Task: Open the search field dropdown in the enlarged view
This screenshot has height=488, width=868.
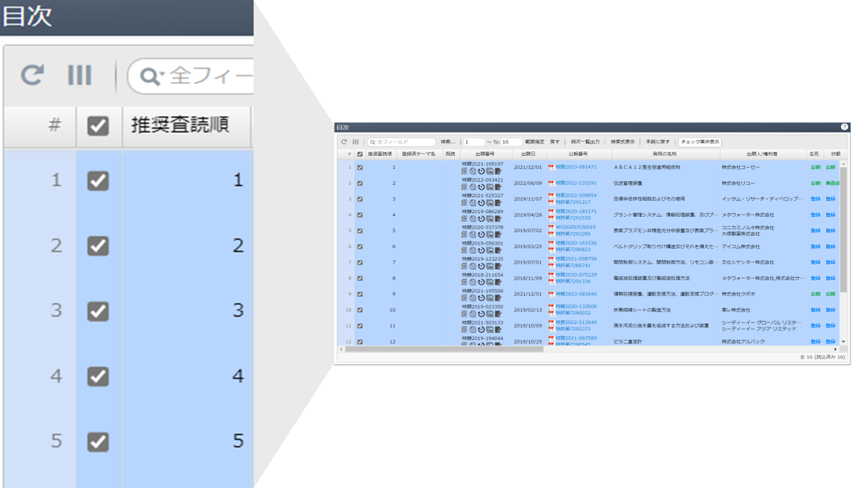Action: click(x=151, y=77)
